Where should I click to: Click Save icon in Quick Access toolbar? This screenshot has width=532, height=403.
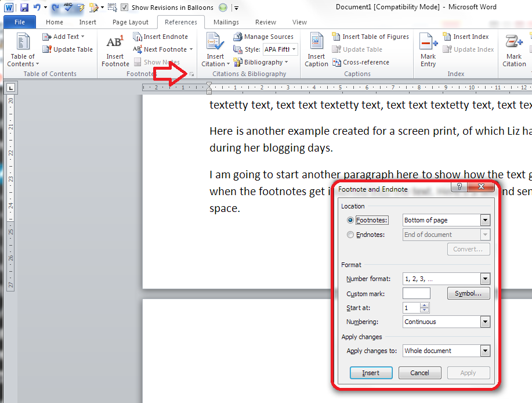[x=24, y=8]
